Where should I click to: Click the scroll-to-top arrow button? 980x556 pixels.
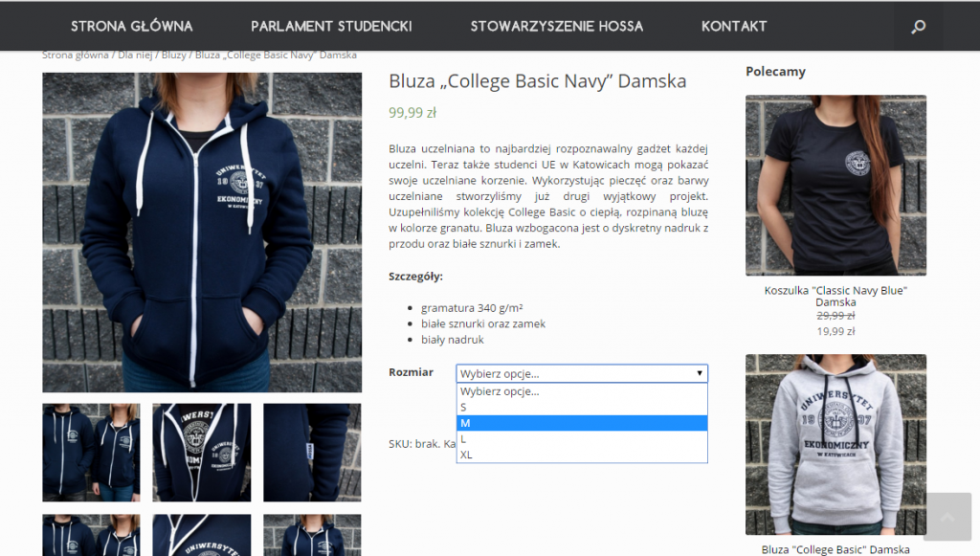click(947, 517)
